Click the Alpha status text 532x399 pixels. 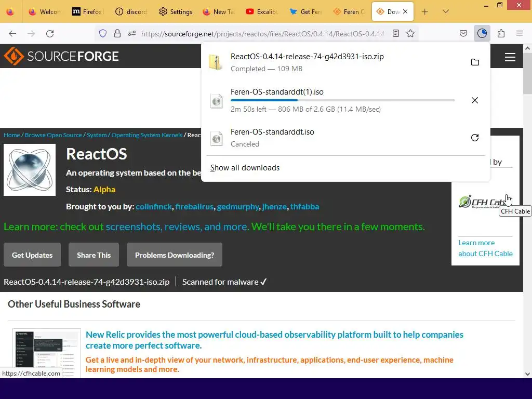coord(104,189)
